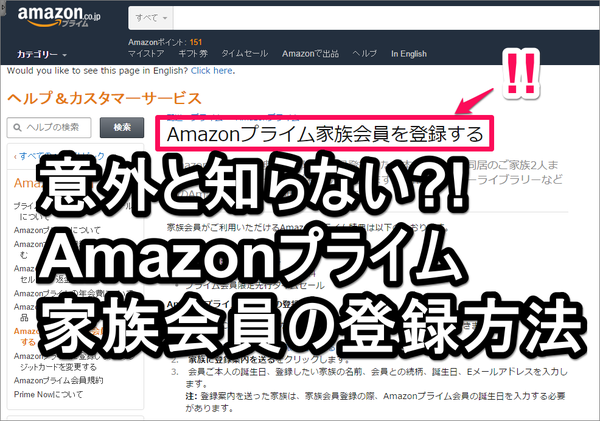600x421 pixels.
Task: Click the Amazonポイント 151 balance
Action: (165, 42)
